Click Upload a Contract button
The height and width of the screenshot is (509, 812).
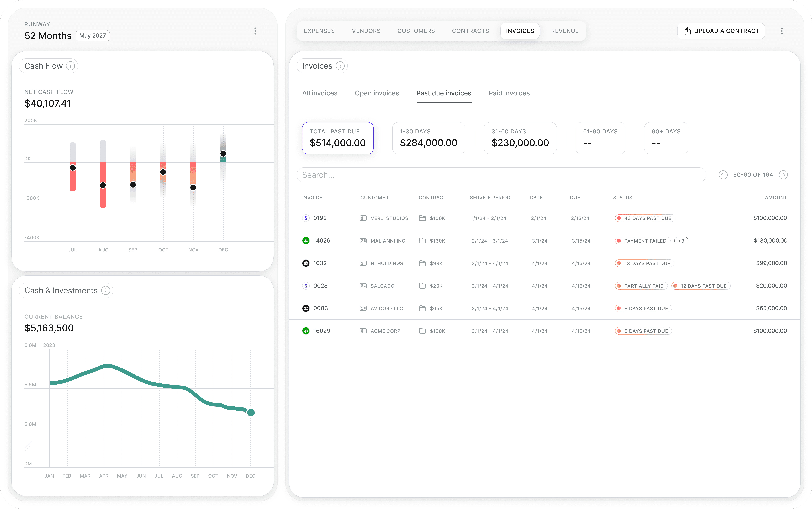click(x=721, y=31)
